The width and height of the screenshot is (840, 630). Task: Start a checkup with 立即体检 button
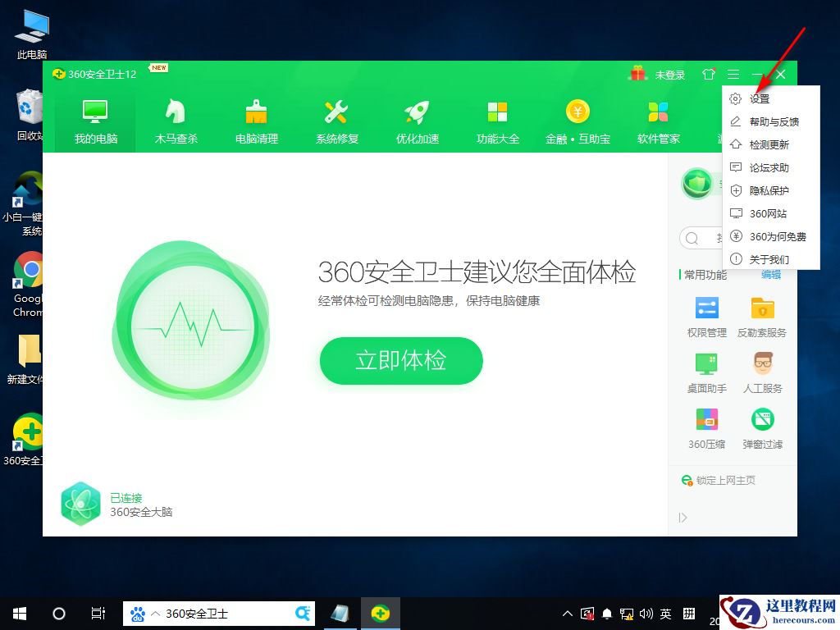400,361
